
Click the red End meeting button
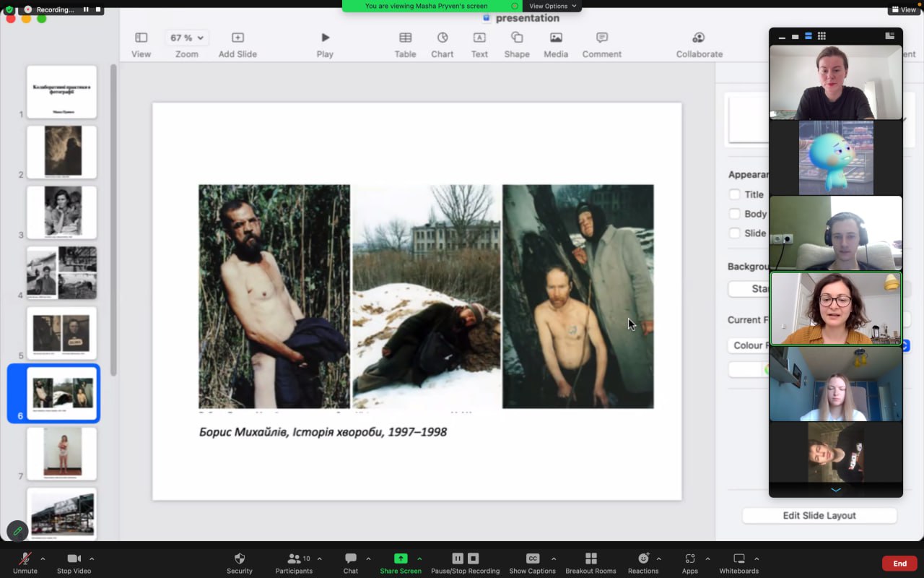pos(899,564)
